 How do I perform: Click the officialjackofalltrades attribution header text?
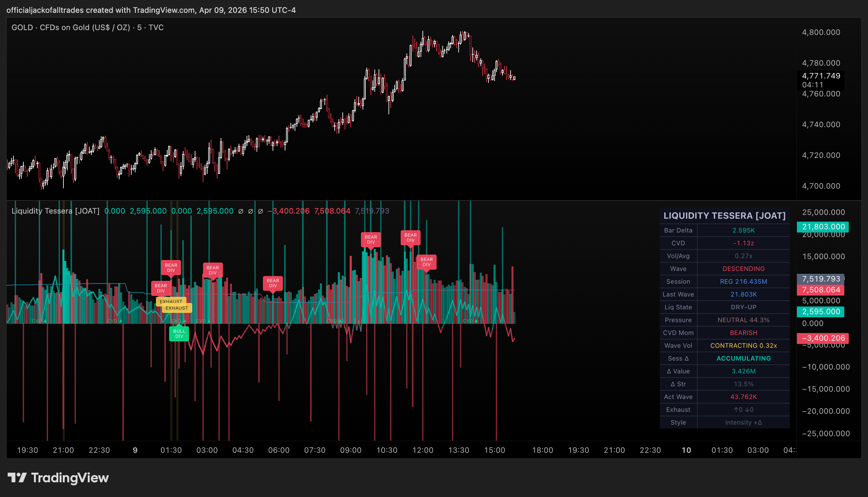click(151, 10)
